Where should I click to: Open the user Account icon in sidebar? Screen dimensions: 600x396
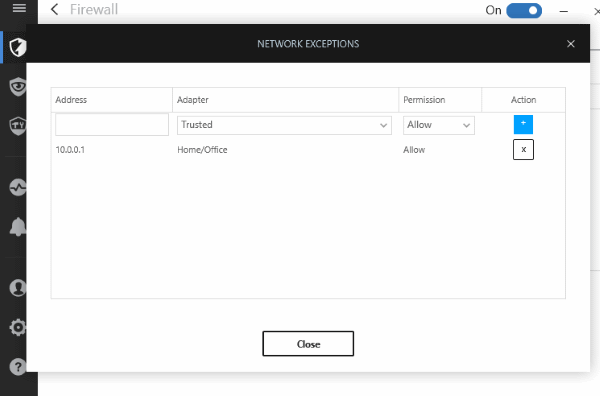point(18,288)
